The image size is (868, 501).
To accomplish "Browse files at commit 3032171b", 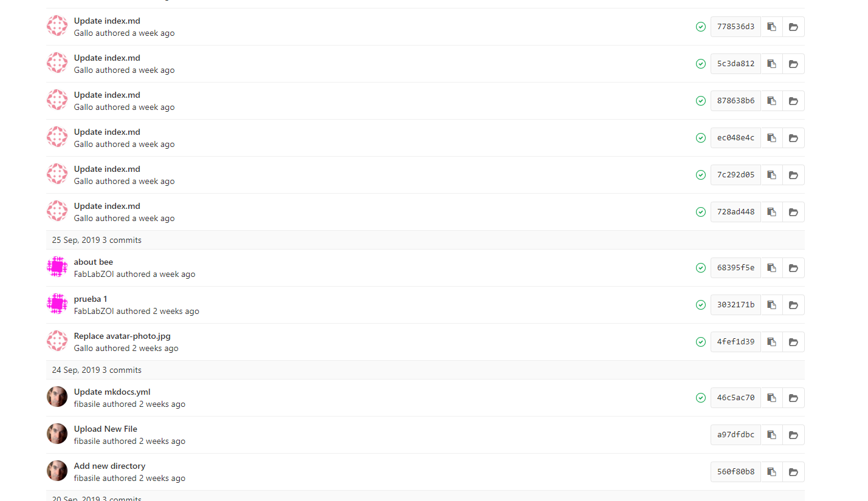I will coord(793,305).
